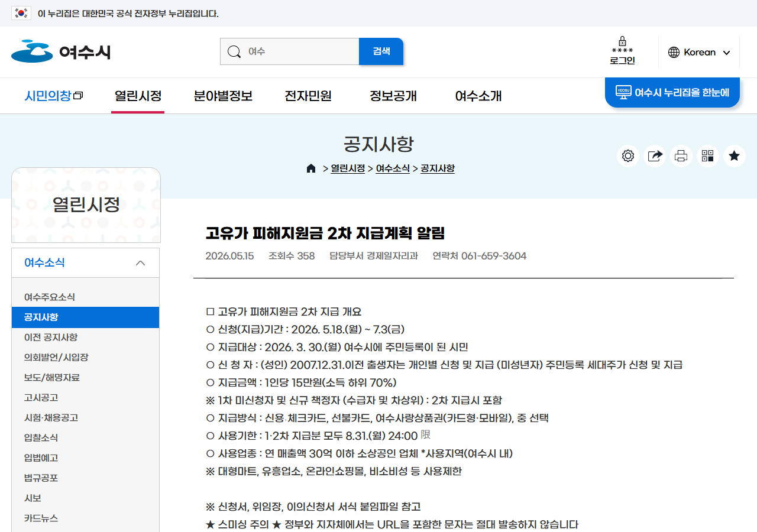Image resolution: width=757 pixels, height=532 pixels.
Task: Select 보도/해명자료 in sidebar
Action: click(x=85, y=377)
